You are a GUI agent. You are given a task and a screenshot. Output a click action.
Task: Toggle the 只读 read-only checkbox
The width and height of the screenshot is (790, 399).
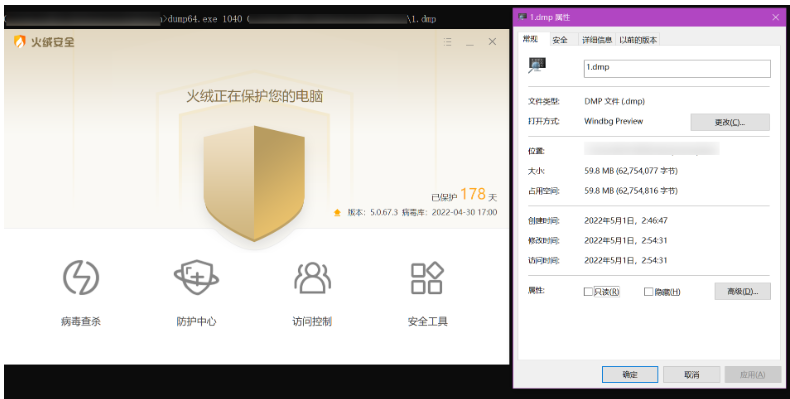point(588,292)
